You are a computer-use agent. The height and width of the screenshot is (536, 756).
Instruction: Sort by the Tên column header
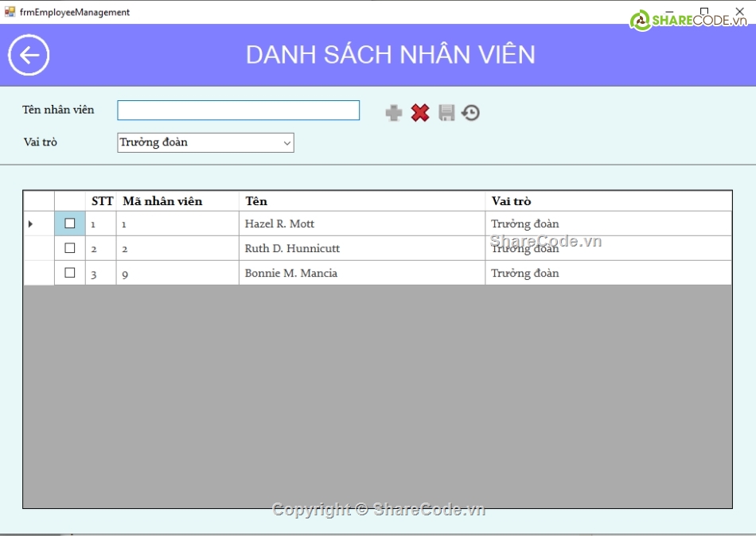tap(361, 201)
